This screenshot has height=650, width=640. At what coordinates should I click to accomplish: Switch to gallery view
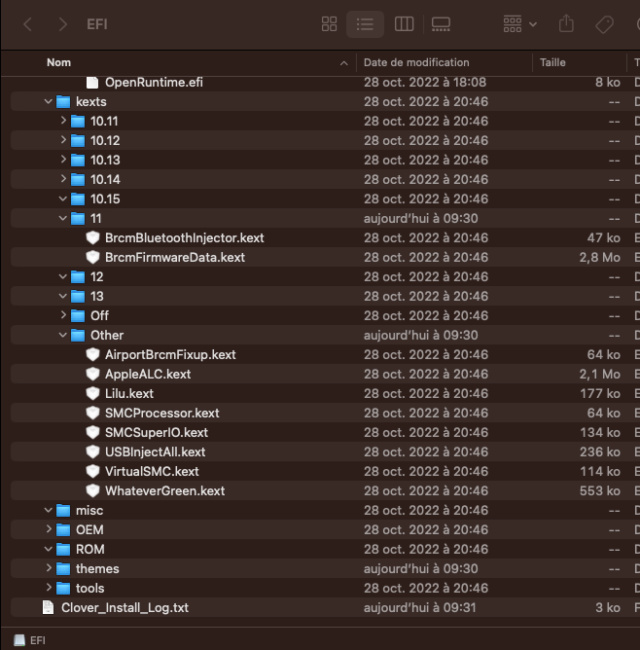pos(441,24)
